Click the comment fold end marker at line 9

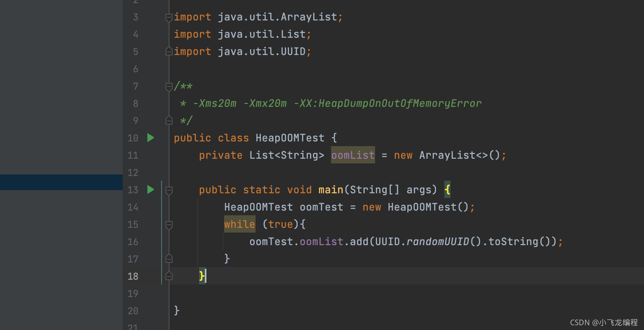[169, 121]
